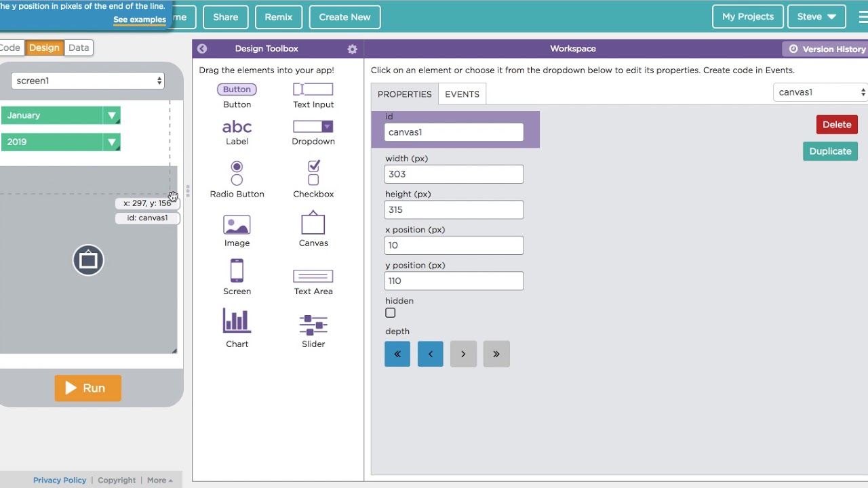Click the Create New button

(x=344, y=17)
